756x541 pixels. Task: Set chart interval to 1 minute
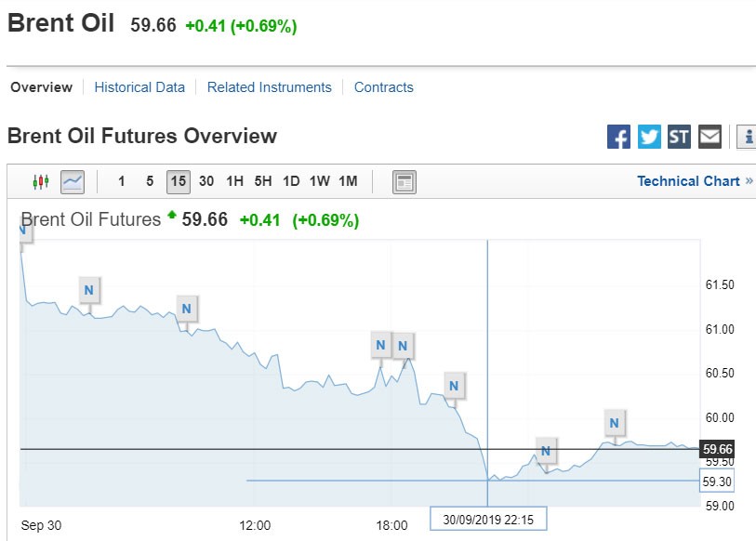[x=122, y=181]
